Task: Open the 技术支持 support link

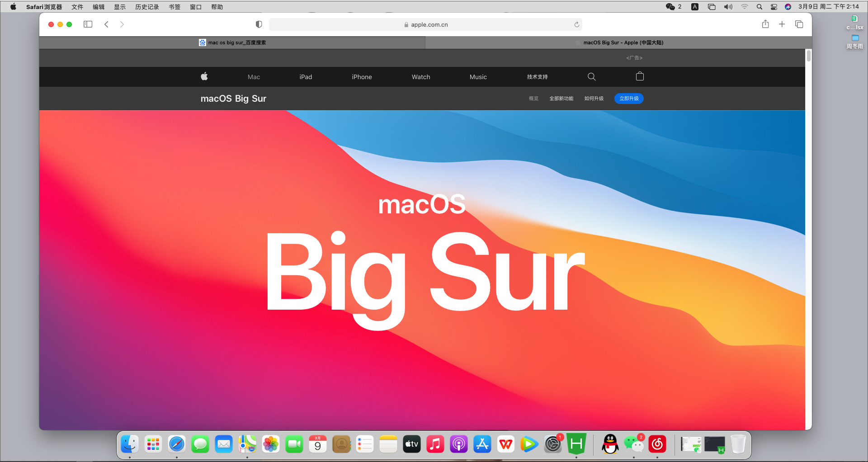Action: coord(537,77)
